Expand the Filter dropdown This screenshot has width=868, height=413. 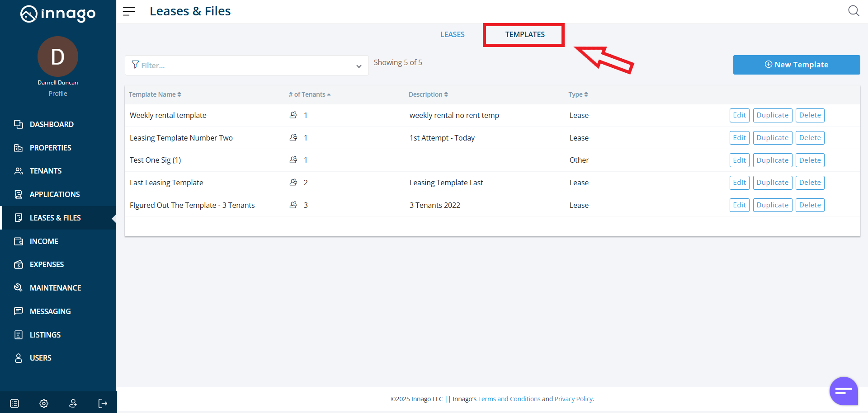(359, 66)
